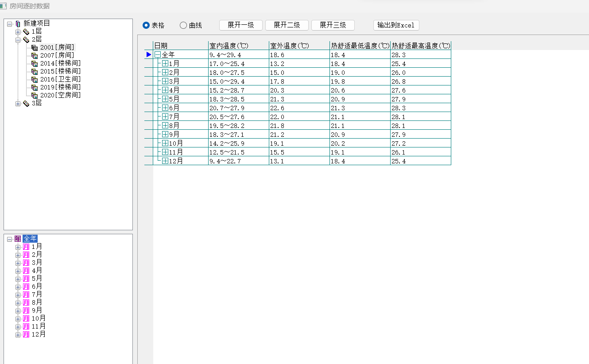
Task: Expand the 7月 row in table
Action: 165,117
